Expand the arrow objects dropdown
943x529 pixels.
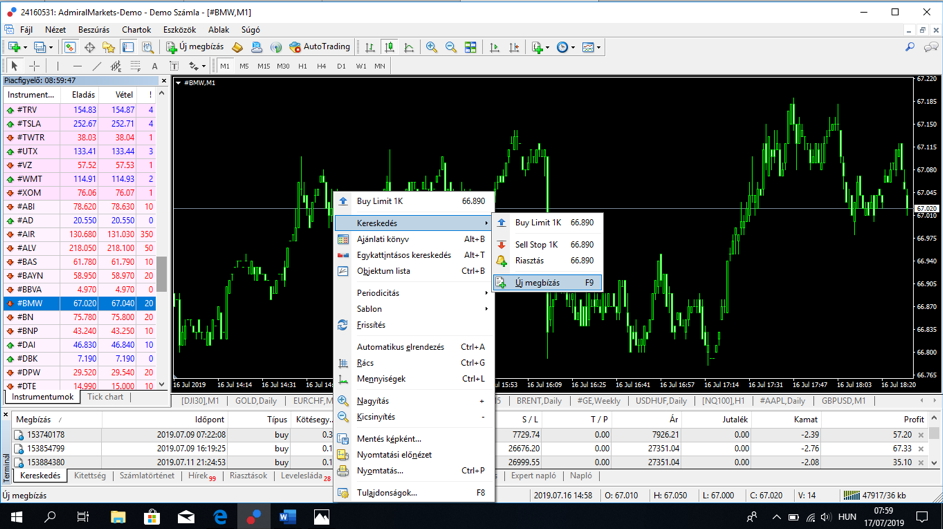[x=204, y=66]
